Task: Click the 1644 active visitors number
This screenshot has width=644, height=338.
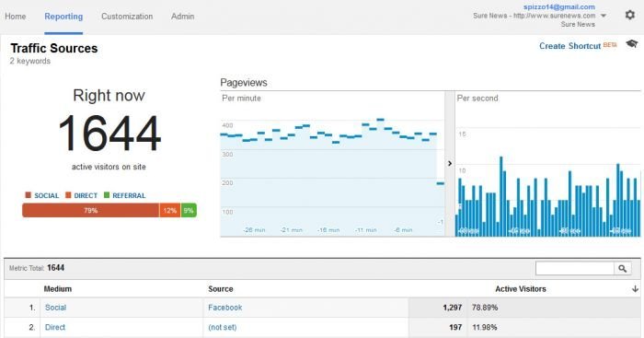Action: click(109, 134)
